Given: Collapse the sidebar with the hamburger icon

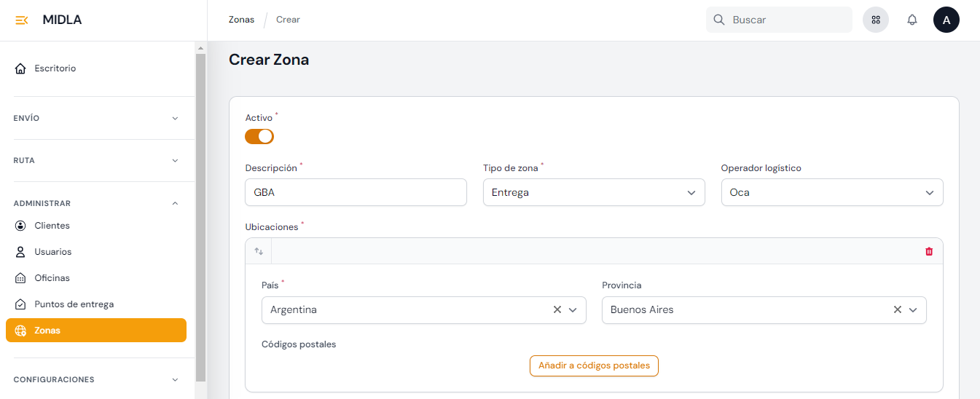Looking at the screenshot, I should (22, 20).
